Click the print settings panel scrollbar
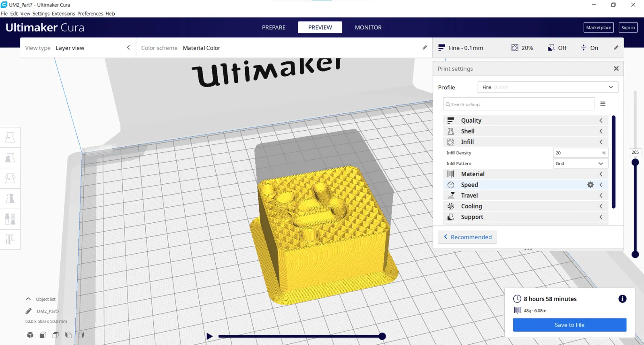This screenshot has height=345, width=644. [613, 162]
